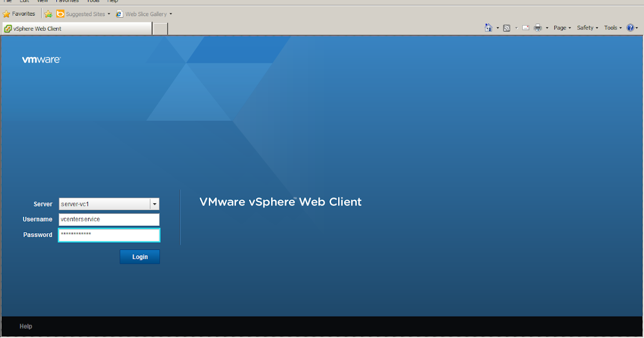Viewport: 644px width, 338px height.
Task: Click the Web Slice Gallery icon
Action: (120, 14)
